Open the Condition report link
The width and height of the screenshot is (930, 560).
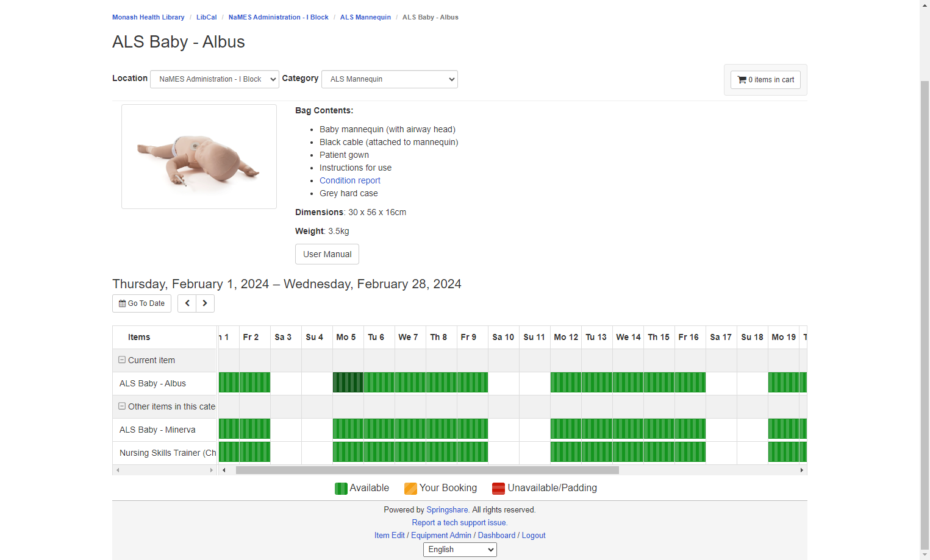350,180
